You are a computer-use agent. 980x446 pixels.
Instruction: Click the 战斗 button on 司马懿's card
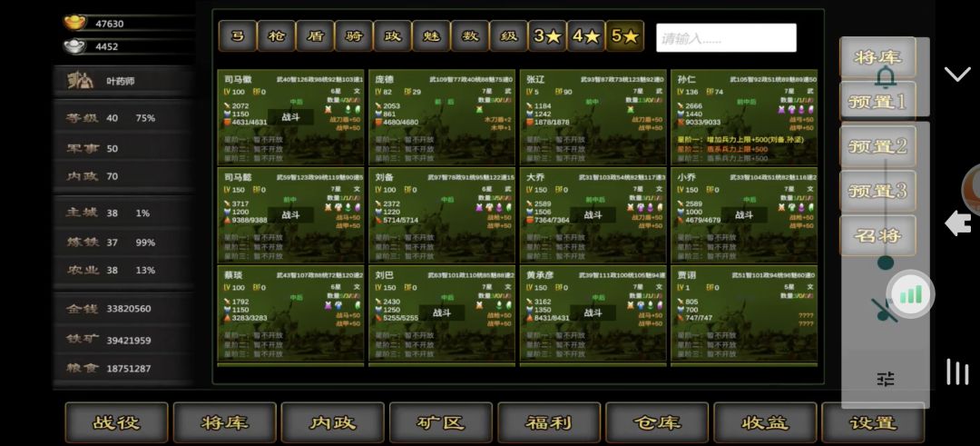tap(290, 214)
